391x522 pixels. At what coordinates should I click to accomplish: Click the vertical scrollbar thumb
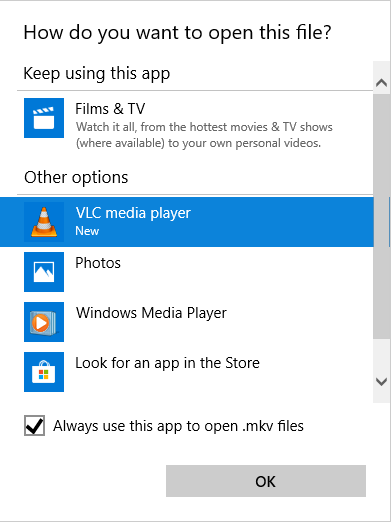click(x=381, y=216)
